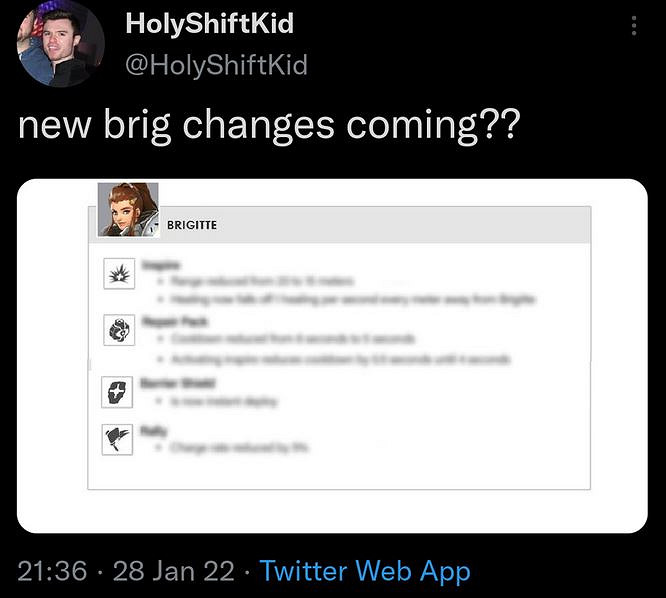The width and height of the screenshot is (666, 598).
Task: Click the 28 Jan 22 date
Action: pyautogui.click(x=173, y=571)
